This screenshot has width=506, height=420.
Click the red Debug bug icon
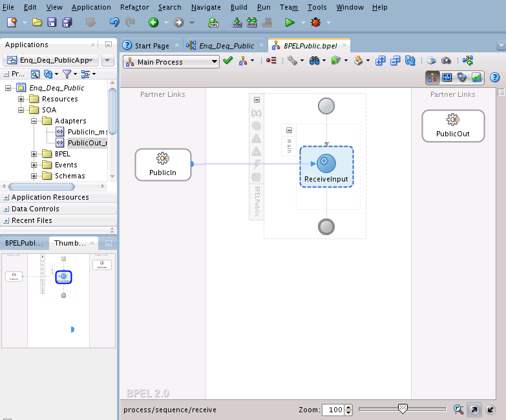click(315, 23)
